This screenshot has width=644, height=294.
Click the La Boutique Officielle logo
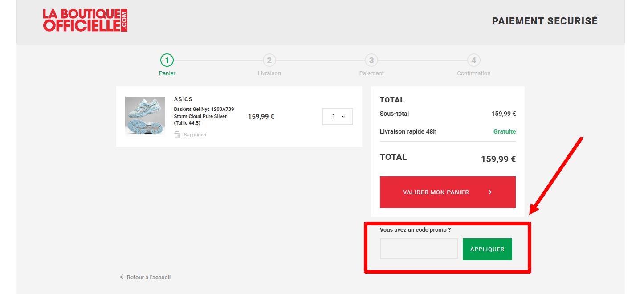pyautogui.click(x=85, y=20)
